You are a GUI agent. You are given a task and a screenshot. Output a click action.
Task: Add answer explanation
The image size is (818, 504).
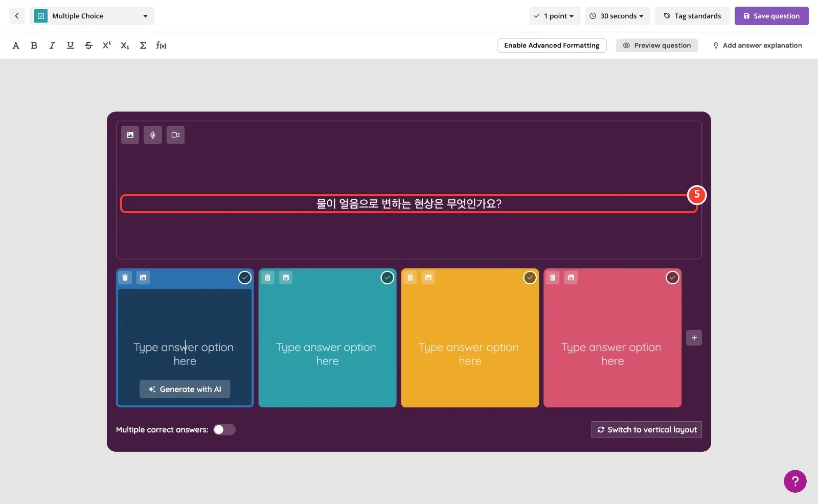pyautogui.click(x=758, y=45)
